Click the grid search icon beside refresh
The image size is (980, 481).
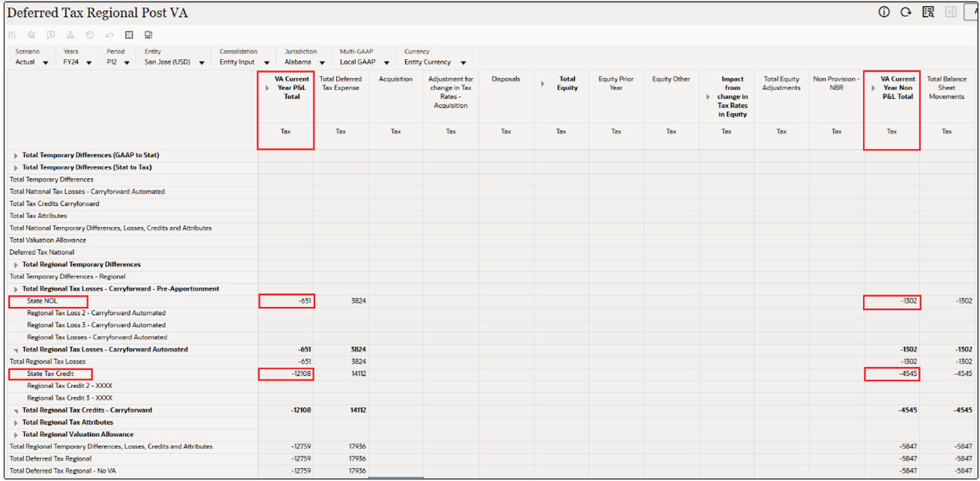pos(928,12)
